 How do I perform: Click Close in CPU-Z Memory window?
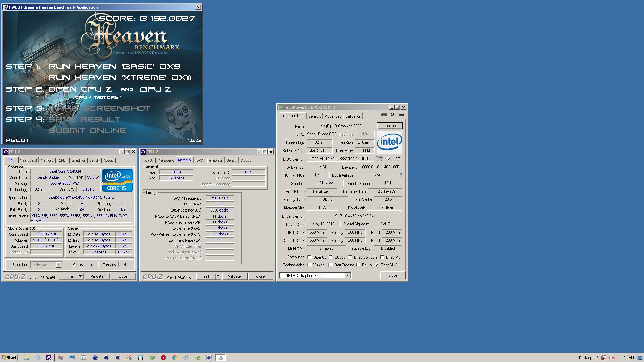pyautogui.click(x=260, y=276)
